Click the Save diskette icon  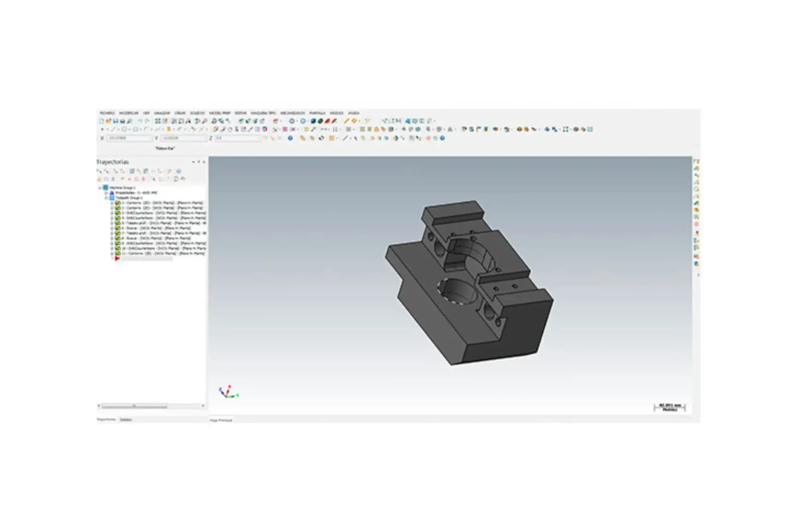[116, 121]
